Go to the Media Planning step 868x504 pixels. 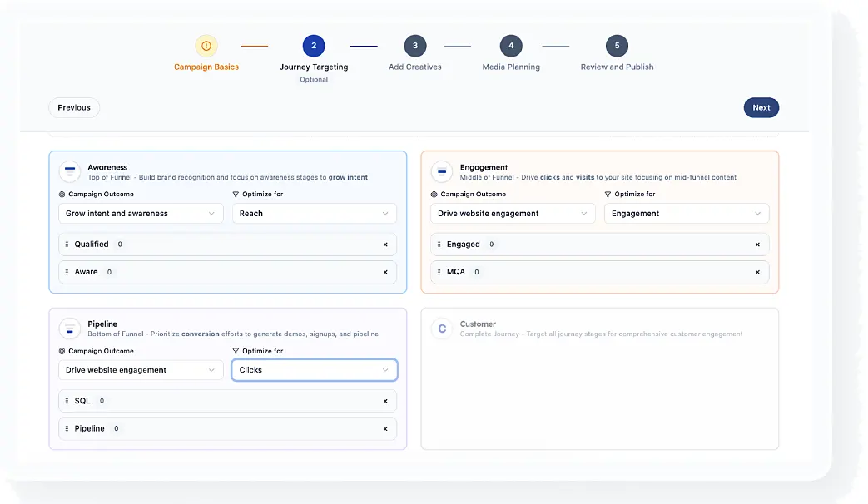(x=511, y=46)
